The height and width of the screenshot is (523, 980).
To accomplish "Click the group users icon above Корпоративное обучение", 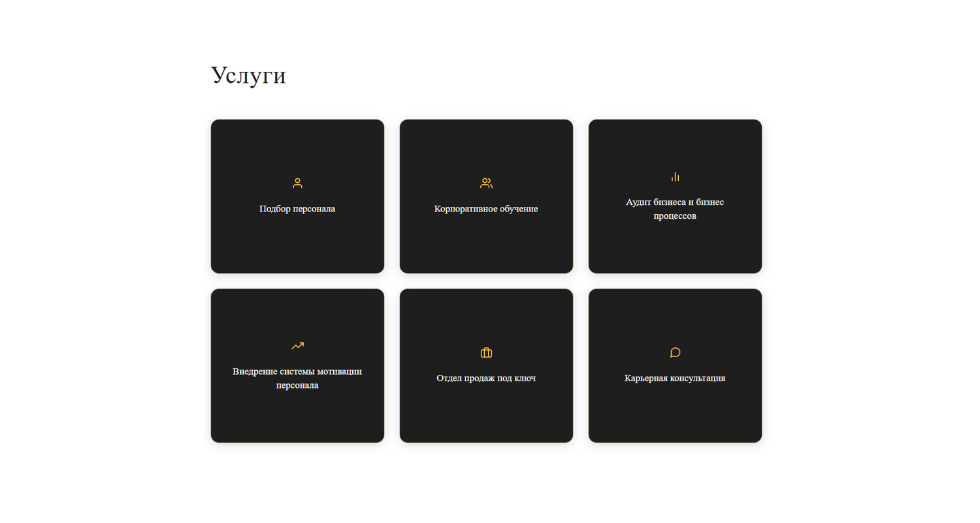I will (486, 183).
